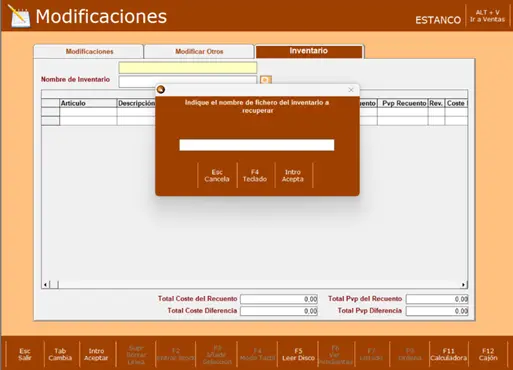Confirm with Intro Acepta in dialog
The image size is (513, 370).
(293, 176)
